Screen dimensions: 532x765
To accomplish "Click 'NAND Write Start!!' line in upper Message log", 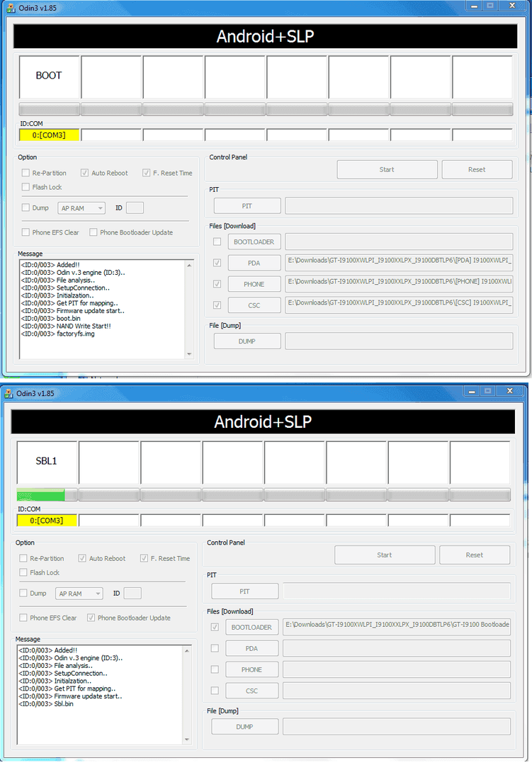I will 66,326.
